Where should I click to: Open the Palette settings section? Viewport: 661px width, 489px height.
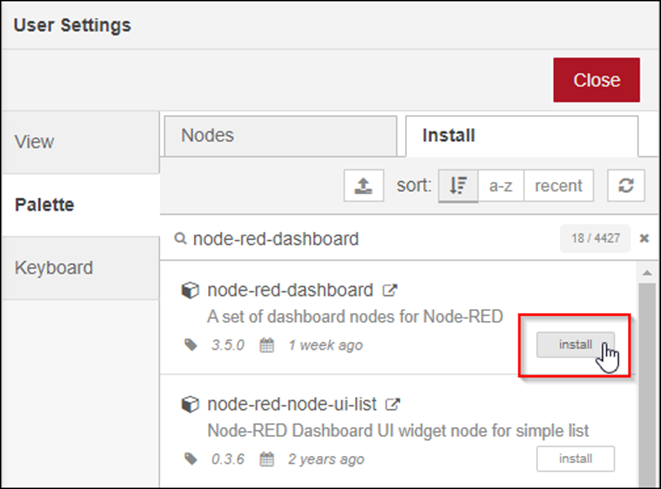point(81,205)
